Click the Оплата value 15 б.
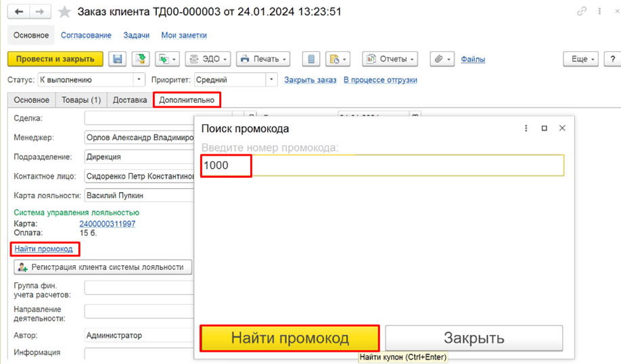Image resolution: width=621 pixels, height=364 pixels. click(89, 233)
